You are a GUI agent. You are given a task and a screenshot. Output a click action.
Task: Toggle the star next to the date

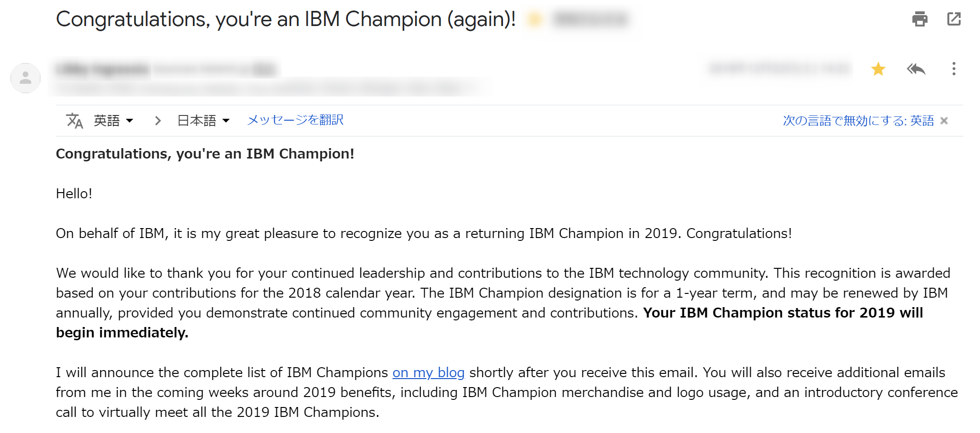(878, 69)
